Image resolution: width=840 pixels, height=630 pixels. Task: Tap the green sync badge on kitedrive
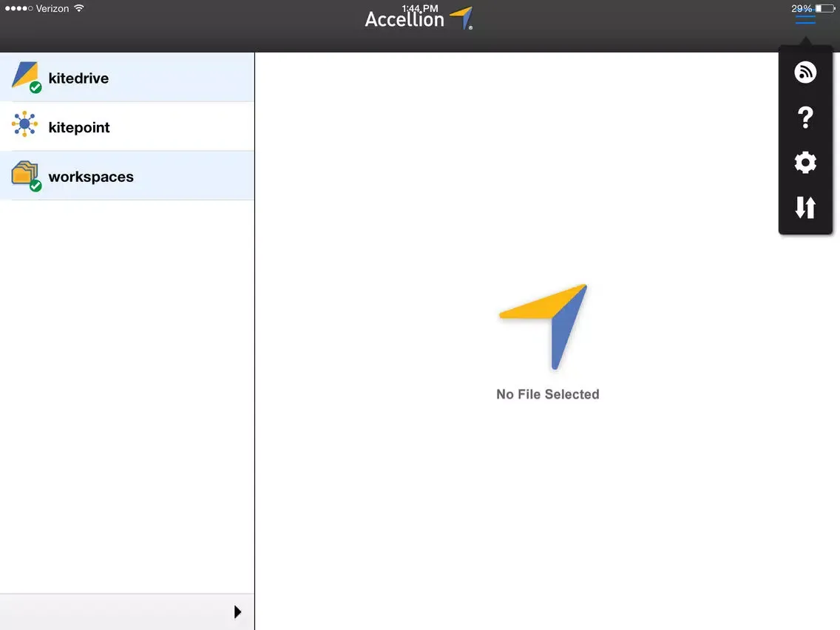[x=34, y=87]
